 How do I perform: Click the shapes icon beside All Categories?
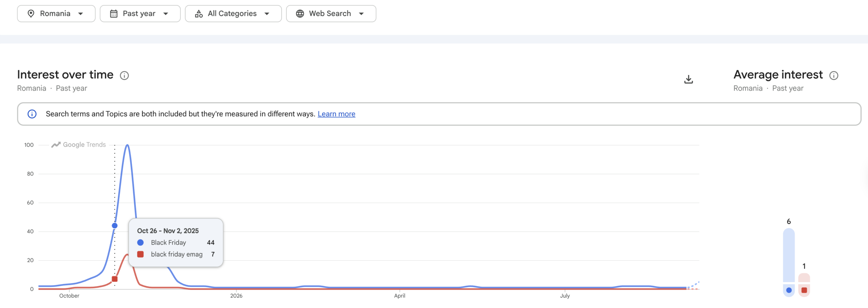[x=199, y=14]
